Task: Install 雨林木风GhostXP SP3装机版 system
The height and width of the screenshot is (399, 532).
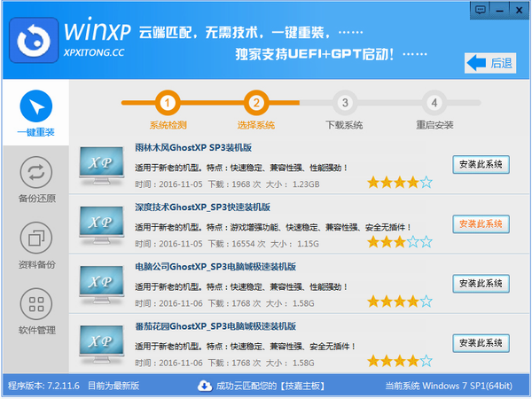Action: click(481, 164)
